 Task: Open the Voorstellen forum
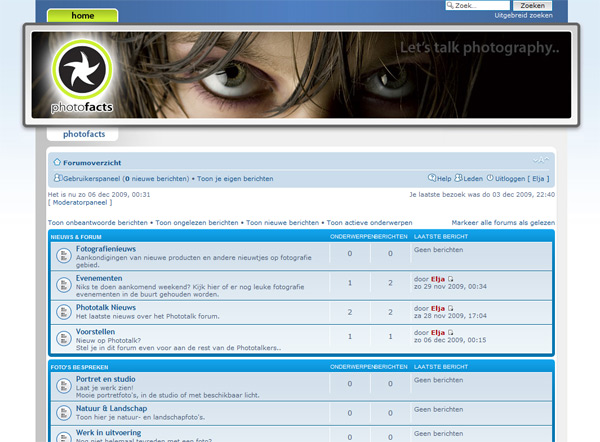(95, 332)
